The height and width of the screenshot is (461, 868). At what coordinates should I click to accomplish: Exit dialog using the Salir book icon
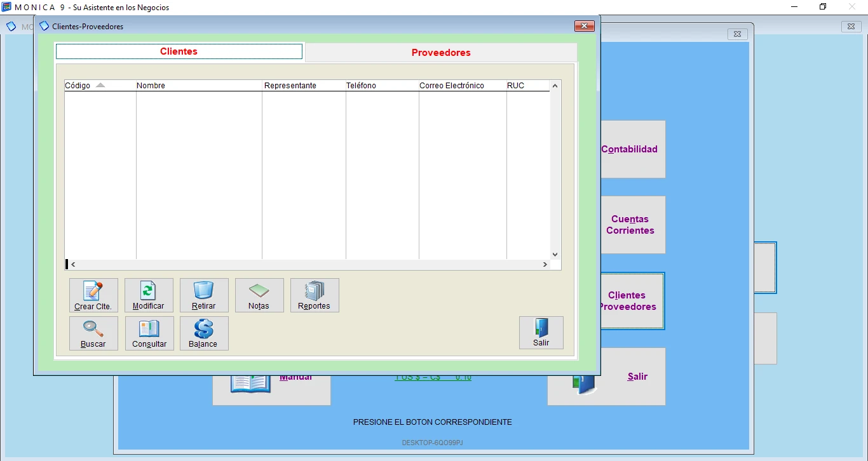[541, 332]
